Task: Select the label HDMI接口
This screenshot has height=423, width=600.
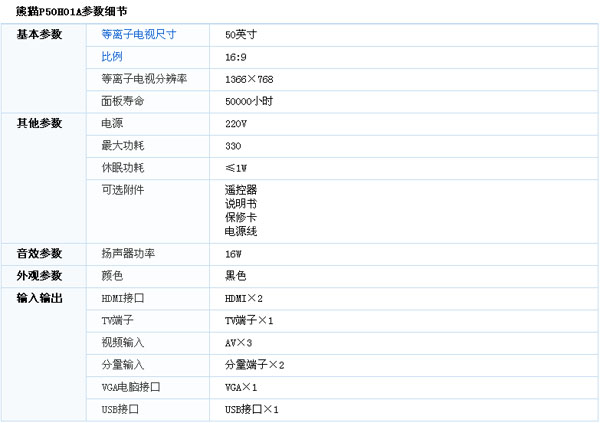Action: (122, 298)
